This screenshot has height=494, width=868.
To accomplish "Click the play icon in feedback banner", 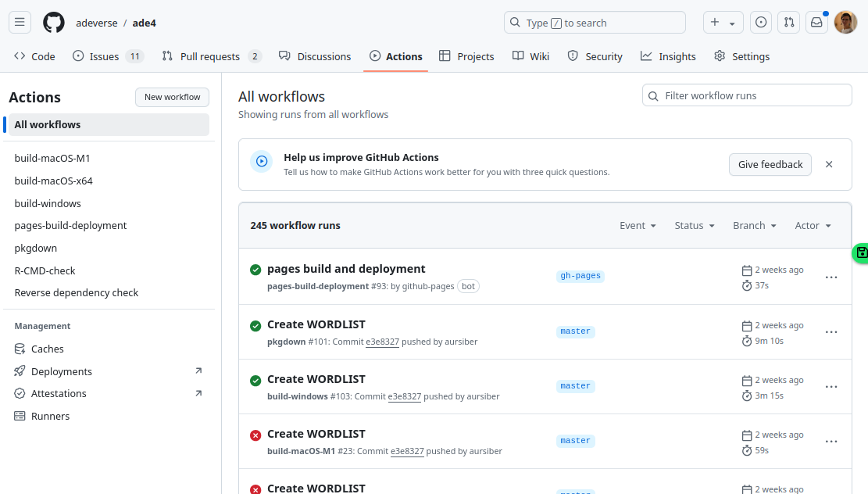I will coord(262,161).
